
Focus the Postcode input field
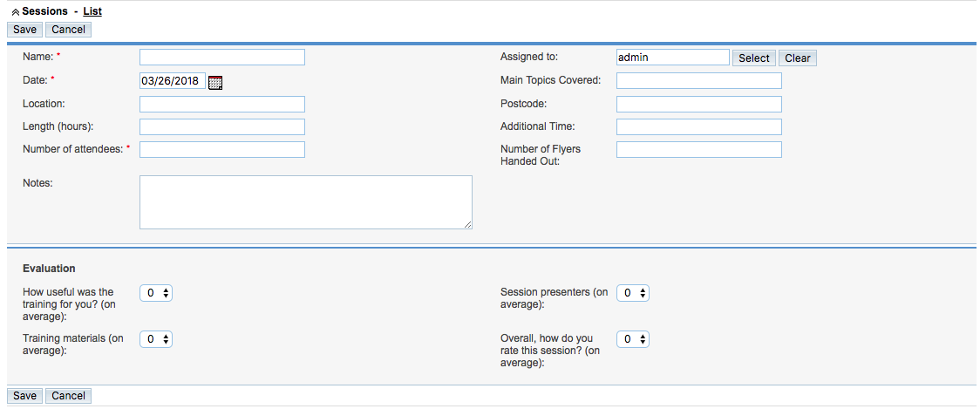coord(698,104)
